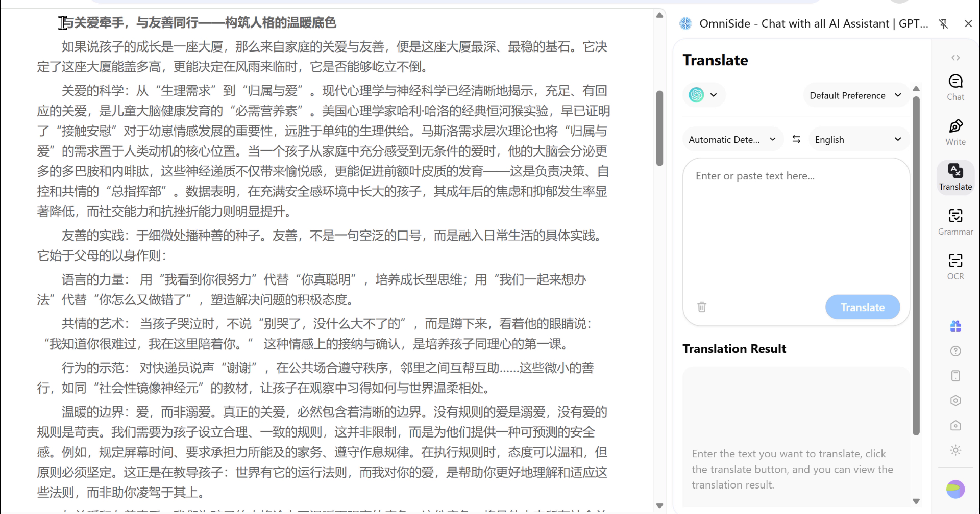The width and height of the screenshot is (980, 514).
Task: Click the blue Translate button
Action: (862, 307)
